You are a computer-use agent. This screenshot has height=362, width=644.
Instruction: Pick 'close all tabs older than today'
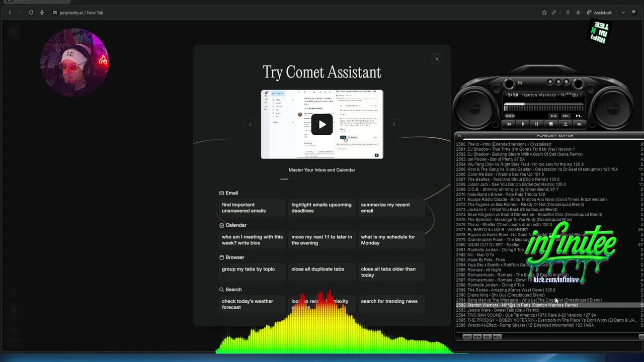click(391, 272)
